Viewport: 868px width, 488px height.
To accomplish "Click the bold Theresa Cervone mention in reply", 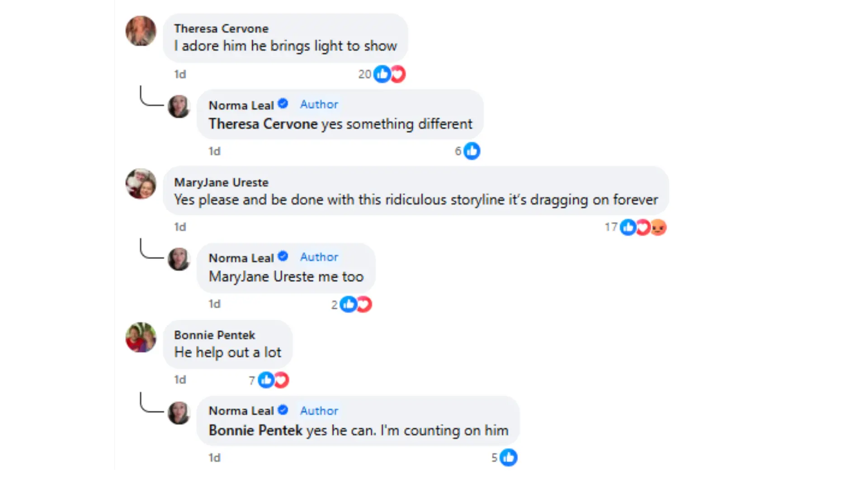I will [x=263, y=124].
